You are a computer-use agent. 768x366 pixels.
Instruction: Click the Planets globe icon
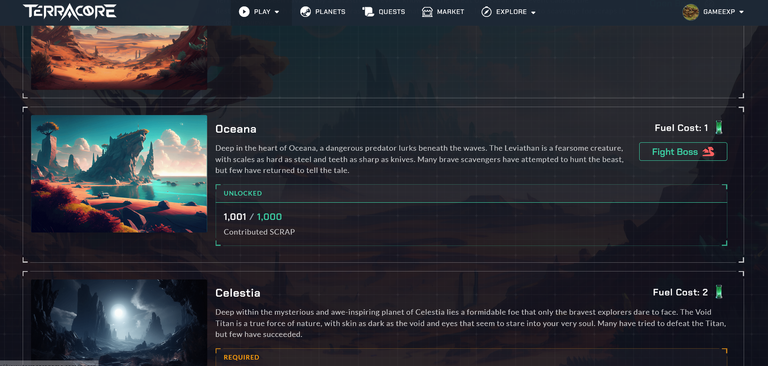[306, 12]
